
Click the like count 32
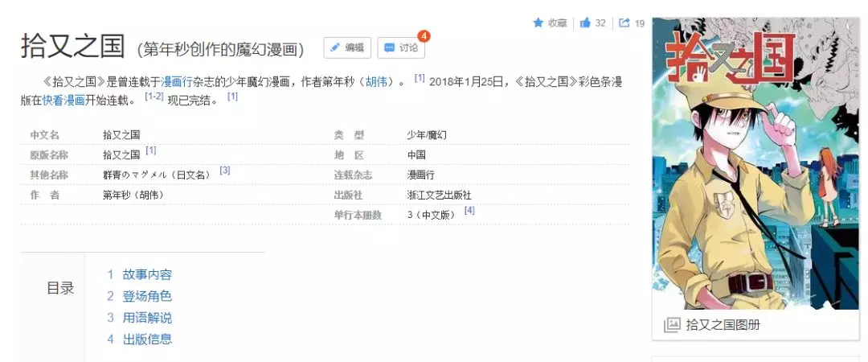pos(600,23)
